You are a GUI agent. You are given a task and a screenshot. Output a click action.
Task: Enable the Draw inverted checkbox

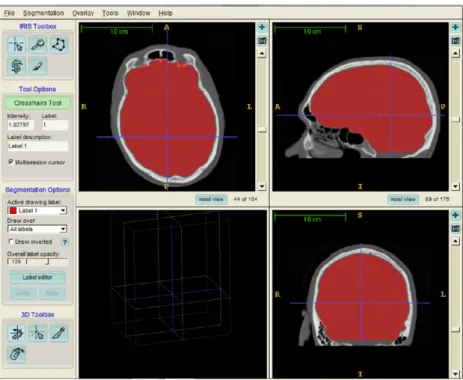point(11,241)
